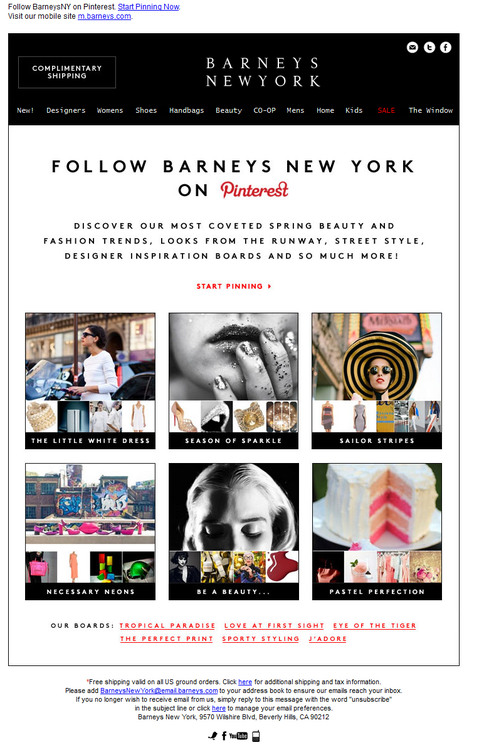Screen dimensions: 484x750
Task: Visit the m.barneys.com mobile site link
Action: click(x=104, y=16)
